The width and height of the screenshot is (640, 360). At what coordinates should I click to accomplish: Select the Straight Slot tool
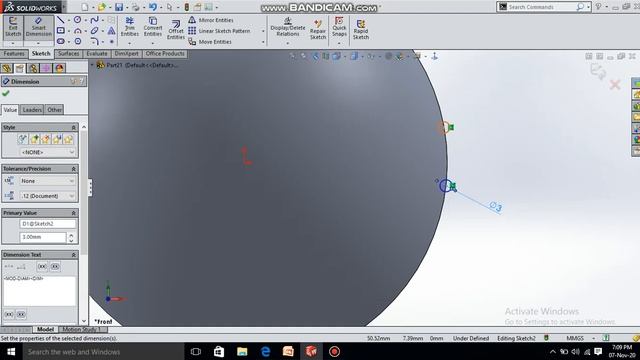60,41
